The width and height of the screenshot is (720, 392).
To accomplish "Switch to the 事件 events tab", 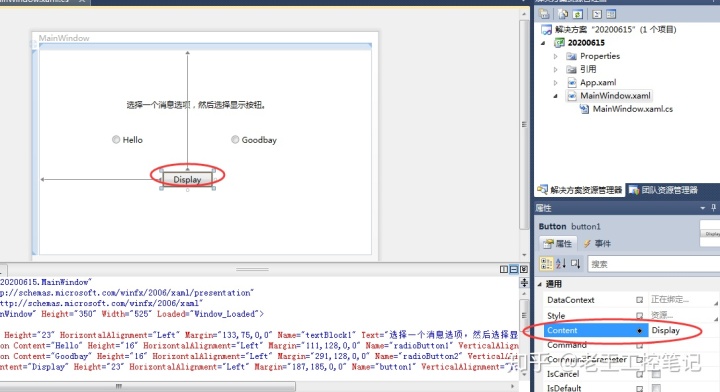I will pos(597,243).
